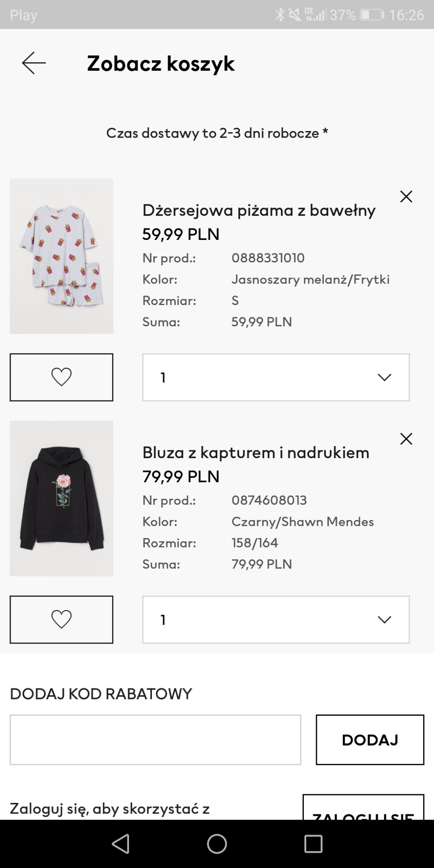Add pajama to favorites with heart
434x868 pixels.
pos(61,377)
